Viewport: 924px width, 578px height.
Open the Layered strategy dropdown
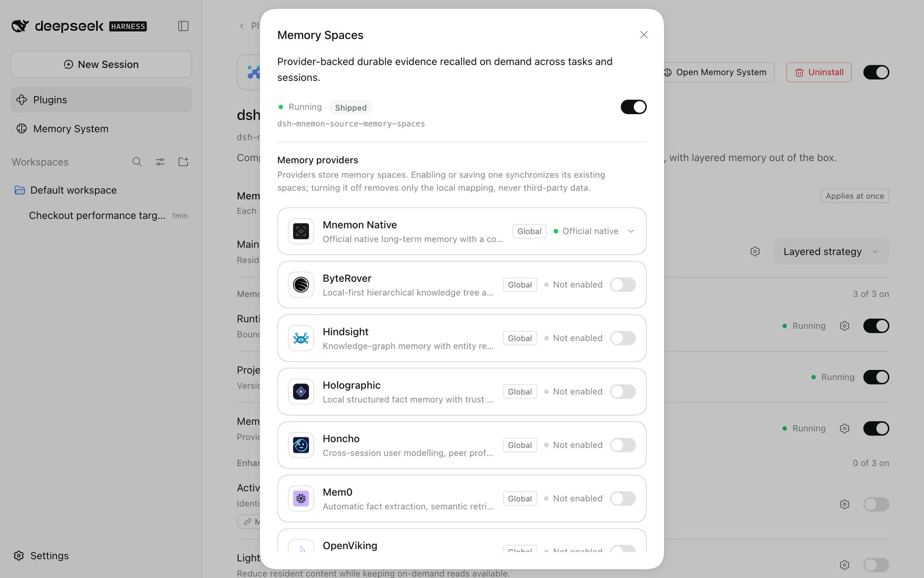point(831,251)
